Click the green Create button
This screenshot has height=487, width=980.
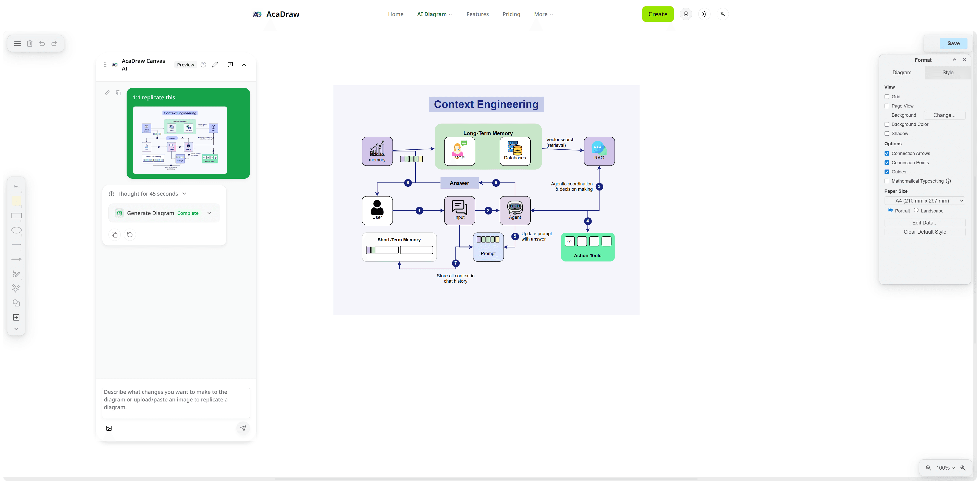(658, 14)
